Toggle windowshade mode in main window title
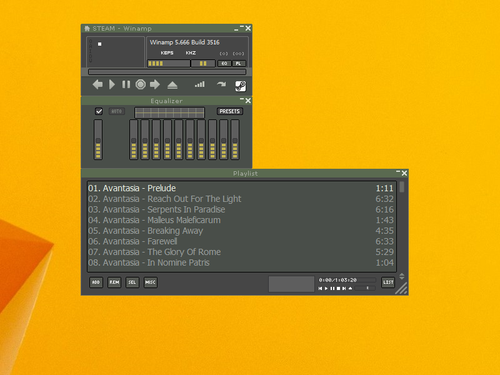500x375 pixels. point(242,27)
